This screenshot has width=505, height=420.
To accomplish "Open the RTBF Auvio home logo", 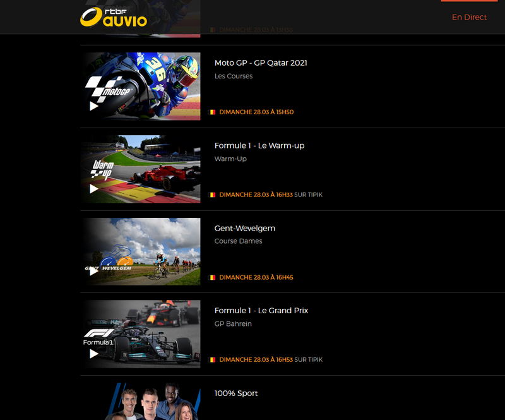I will [x=114, y=17].
